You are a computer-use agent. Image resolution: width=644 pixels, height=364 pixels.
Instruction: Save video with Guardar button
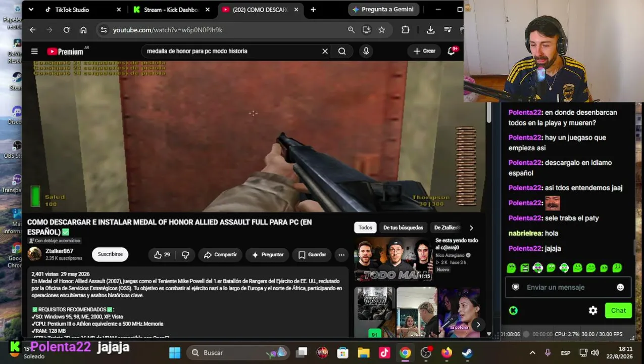(312, 255)
